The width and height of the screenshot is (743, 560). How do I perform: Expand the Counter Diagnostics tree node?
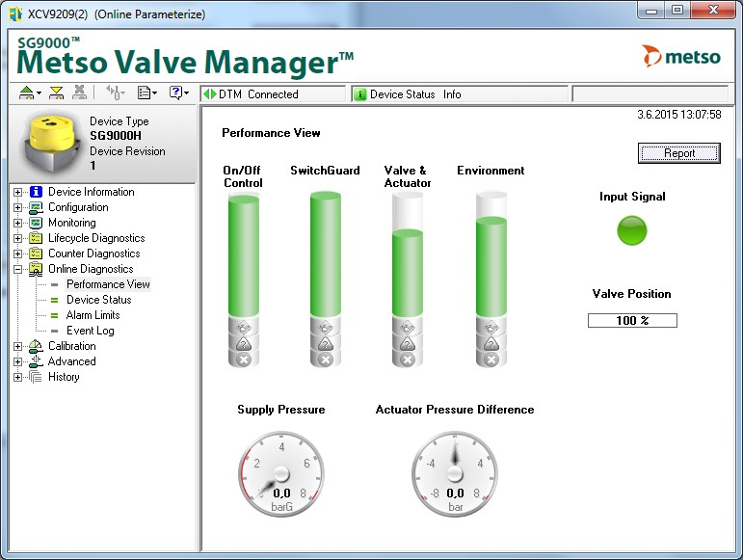click(x=17, y=253)
